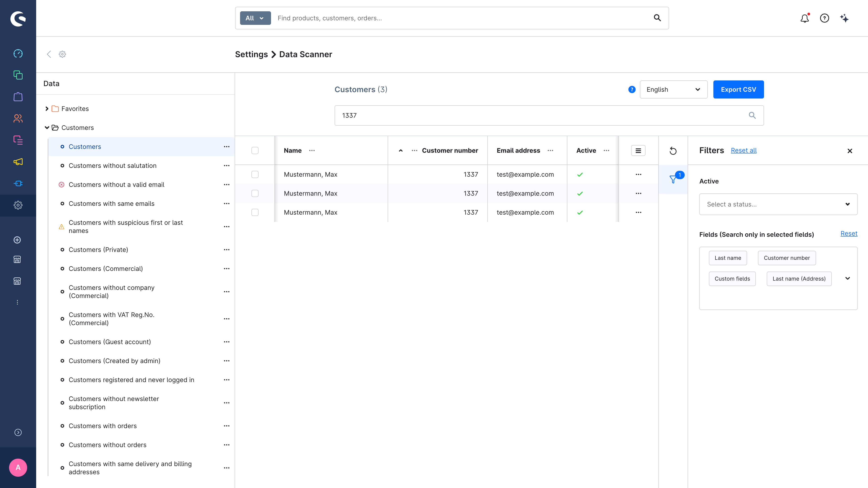The width and height of the screenshot is (868, 488).
Task: Open the sparkle AI assistant icon
Action: click(x=844, y=18)
